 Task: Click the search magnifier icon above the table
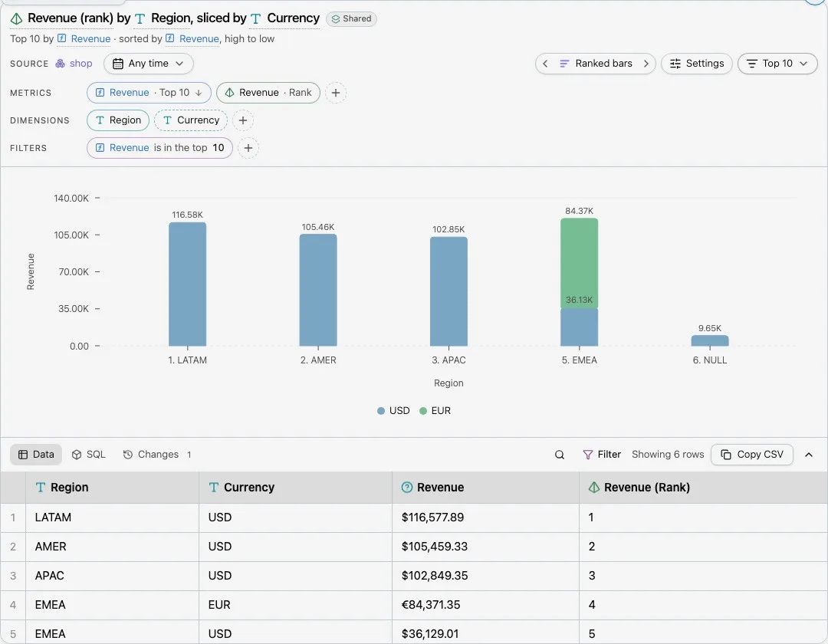click(559, 455)
